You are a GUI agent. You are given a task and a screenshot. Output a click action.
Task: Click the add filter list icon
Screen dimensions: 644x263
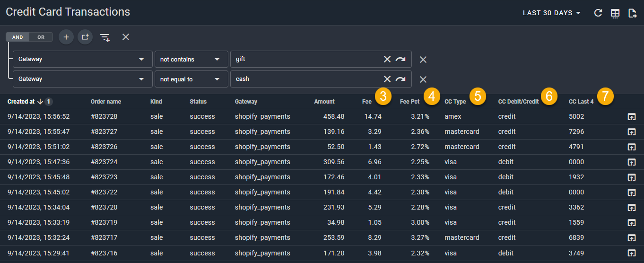coord(105,37)
